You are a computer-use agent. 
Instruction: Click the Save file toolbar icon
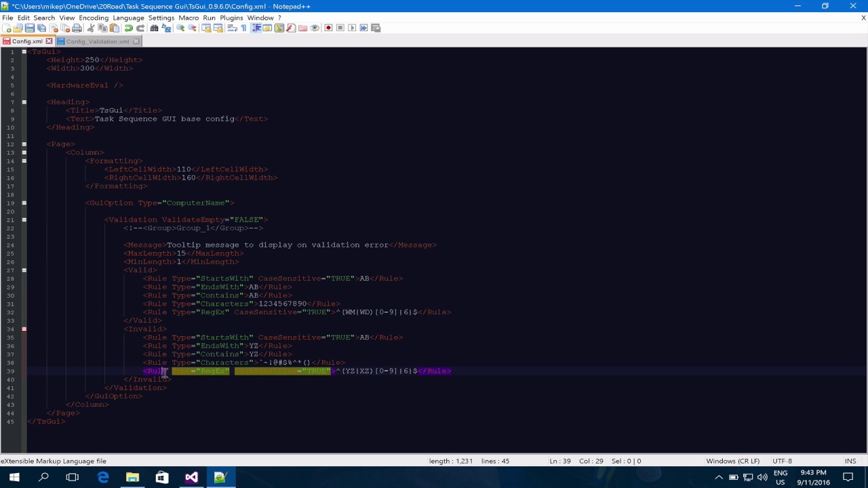(30, 28)
